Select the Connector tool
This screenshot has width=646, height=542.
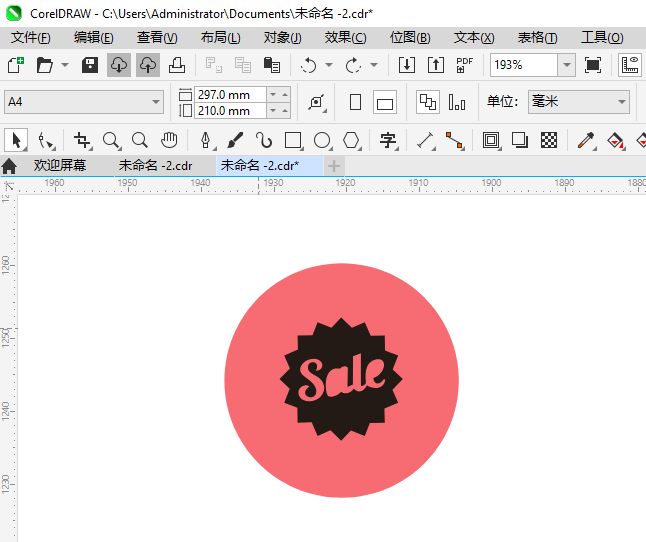tap(455, 140)
